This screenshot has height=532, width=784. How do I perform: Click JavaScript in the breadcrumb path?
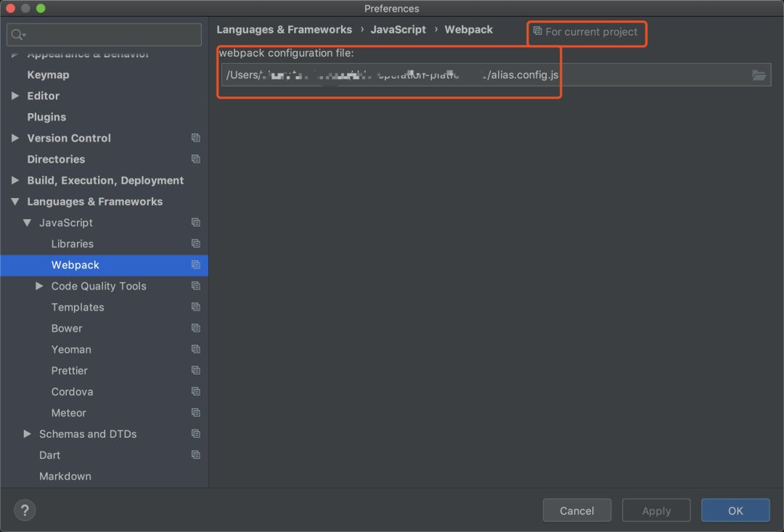pyautogui.click(x=398, y=30)
